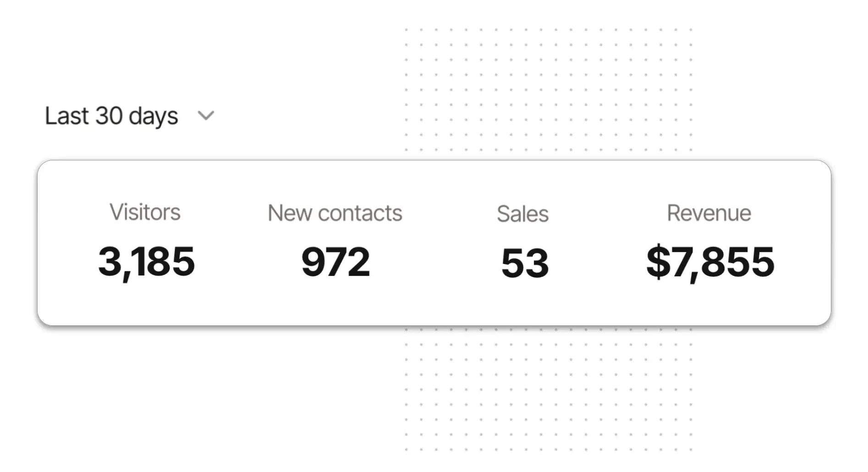Click the dollar sign in the revenue figure
Image resolution: width=868 pixels, height=472 pixels.
tap(658, 262)
